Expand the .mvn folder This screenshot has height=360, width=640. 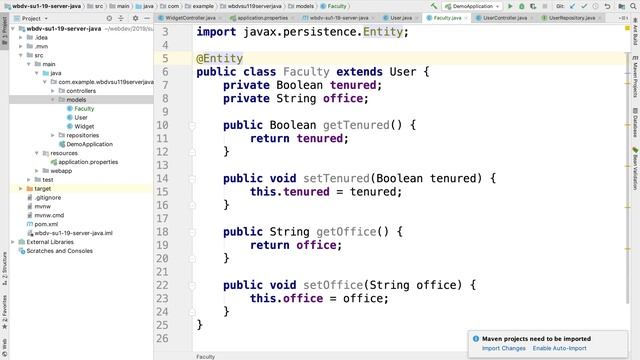(x=21, y=47)
